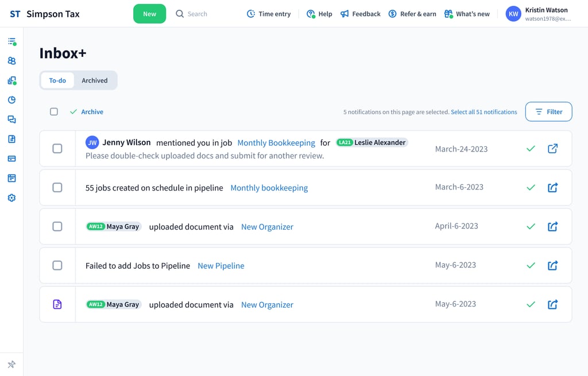Mark the March-6-2023 notification as done

coord(531,188)
